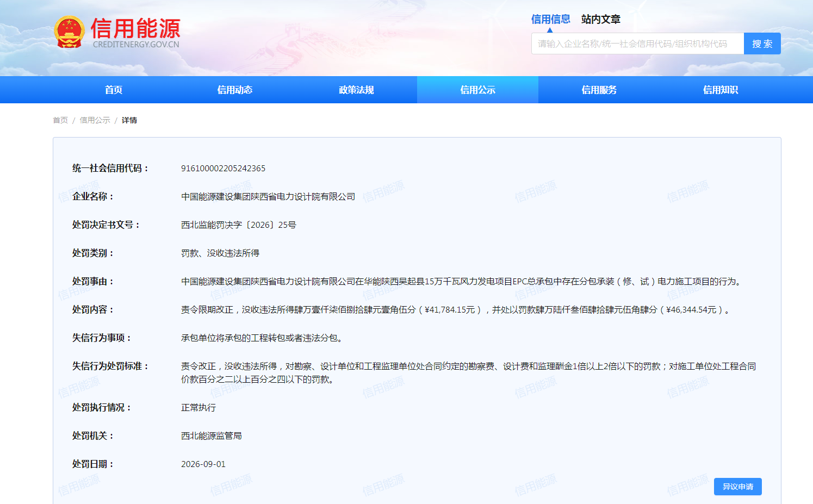
Task: Select 信用公示 in the navigation bar
Action: pyautogui.click(x=477, y=90)
